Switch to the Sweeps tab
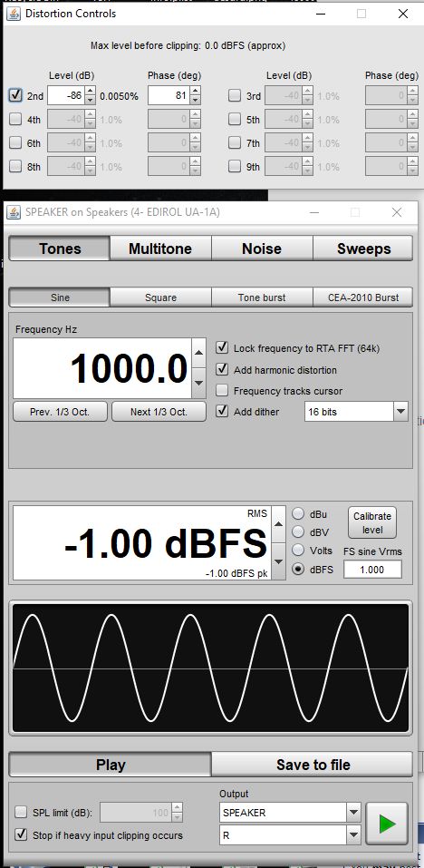This screenshot has height=868, width=424. point(363,249)
